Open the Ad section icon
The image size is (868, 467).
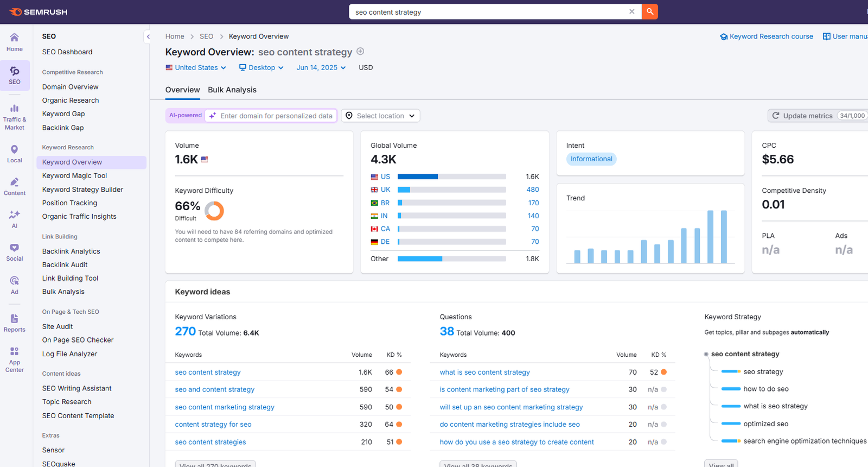15,285
